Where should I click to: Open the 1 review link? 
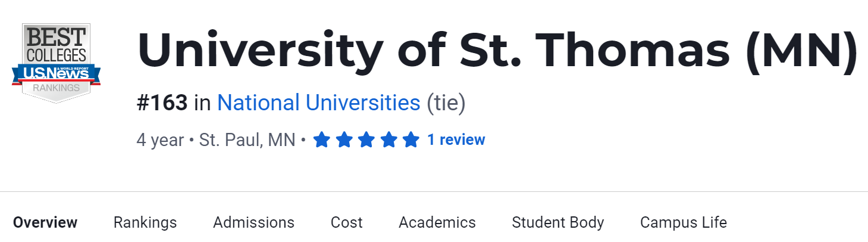point(456,140)
